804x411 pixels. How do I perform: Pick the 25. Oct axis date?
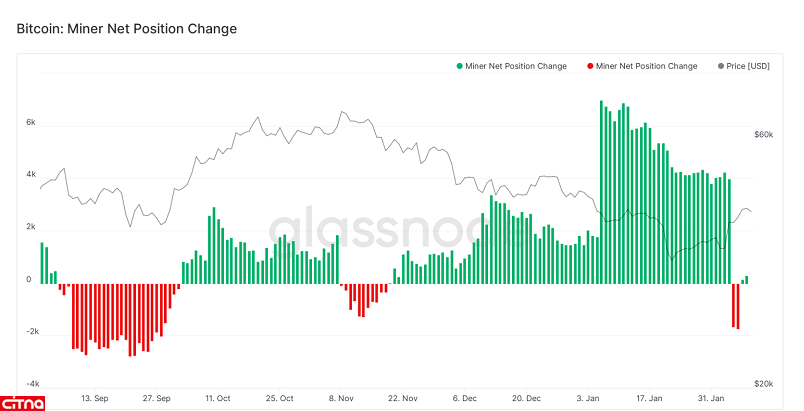(x=281, y=398)
